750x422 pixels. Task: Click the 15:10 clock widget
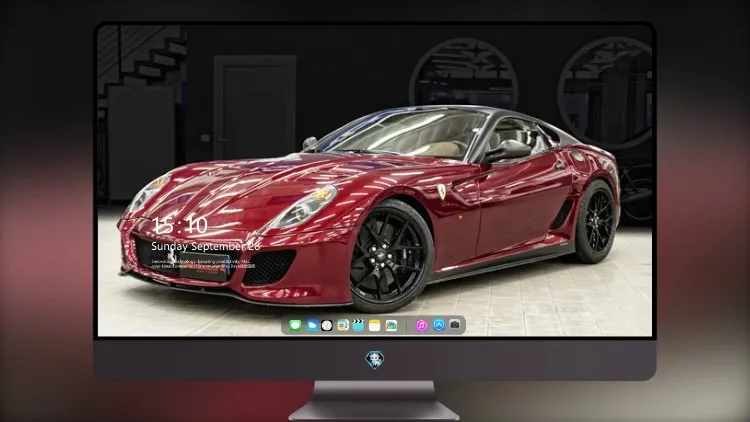[180, 225]
